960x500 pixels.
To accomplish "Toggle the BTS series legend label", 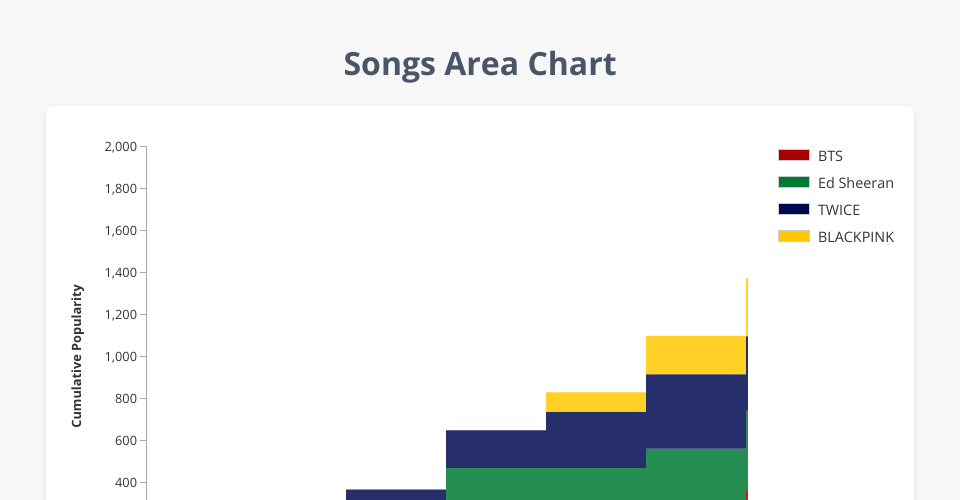I will 830,156.
